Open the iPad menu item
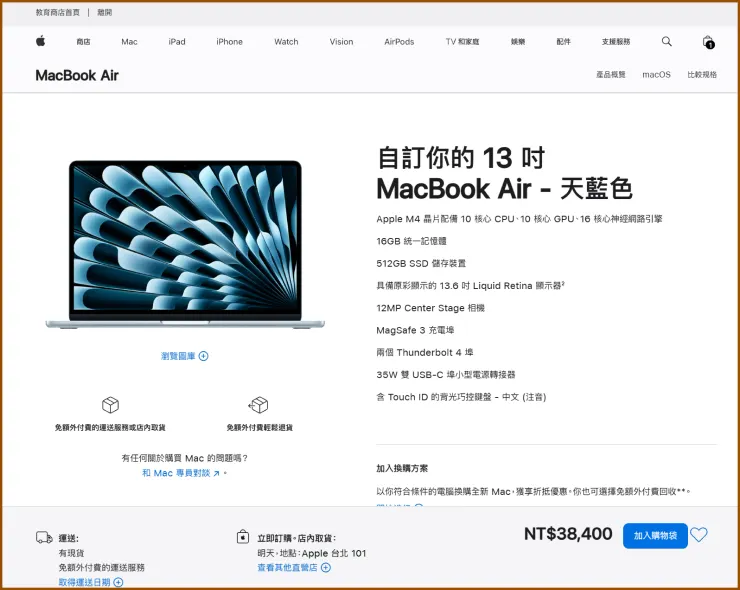 tap(177, 42)
